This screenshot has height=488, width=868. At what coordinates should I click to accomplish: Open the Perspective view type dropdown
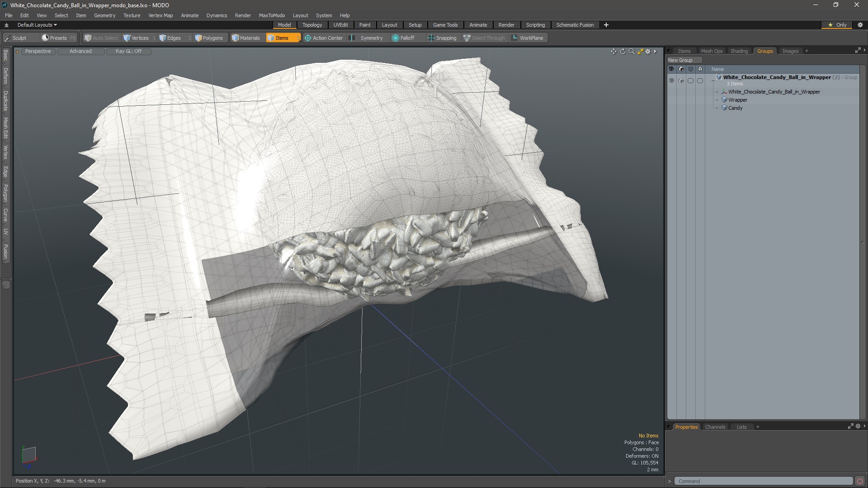pos(38,51)
